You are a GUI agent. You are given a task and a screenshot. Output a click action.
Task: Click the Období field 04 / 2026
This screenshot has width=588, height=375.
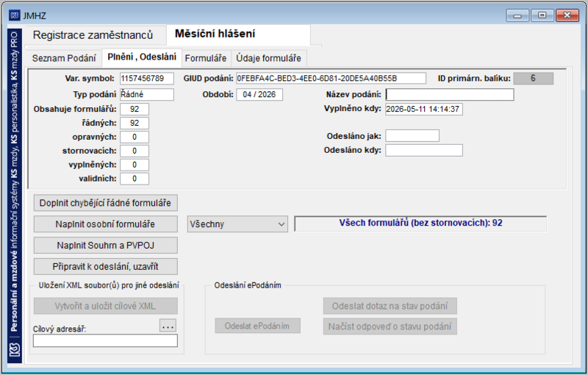[x=259, y=95]
